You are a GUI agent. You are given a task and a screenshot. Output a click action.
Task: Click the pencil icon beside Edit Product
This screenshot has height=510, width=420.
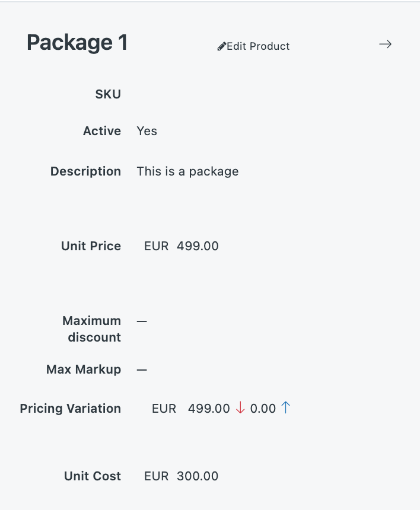[x=221, y=46]
